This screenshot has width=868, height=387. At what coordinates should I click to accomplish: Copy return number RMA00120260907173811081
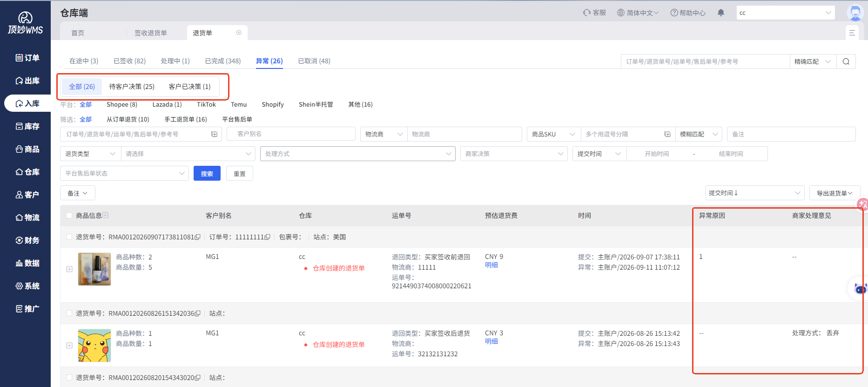198,237
